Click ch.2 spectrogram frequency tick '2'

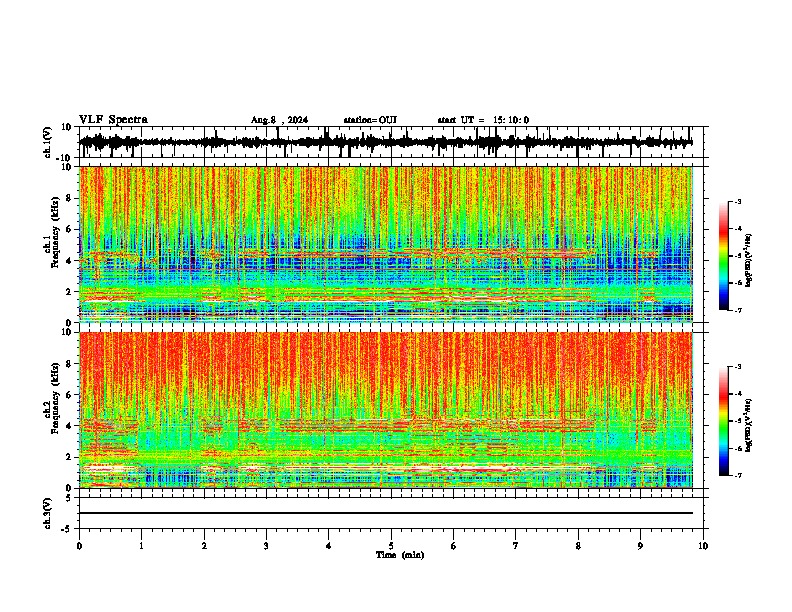(x=69, y=457)
